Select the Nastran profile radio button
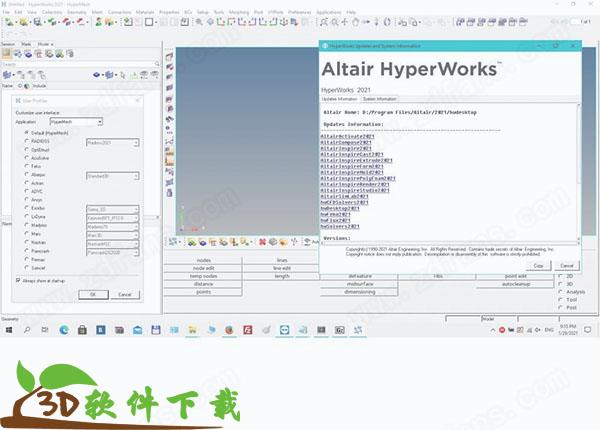This screenshot has height=430, width=600. (x=27, y=242)
